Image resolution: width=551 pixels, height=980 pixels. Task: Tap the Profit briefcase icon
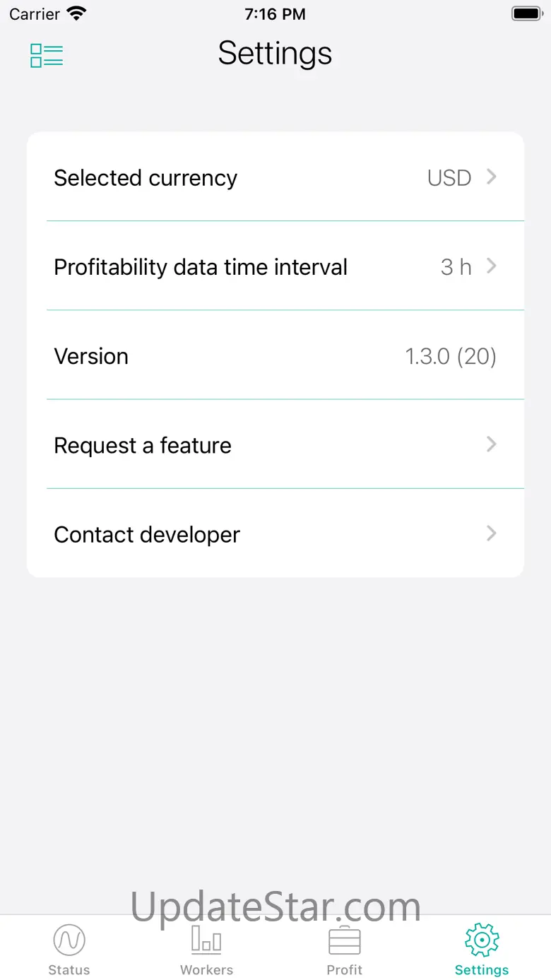(x=345, y=940)
